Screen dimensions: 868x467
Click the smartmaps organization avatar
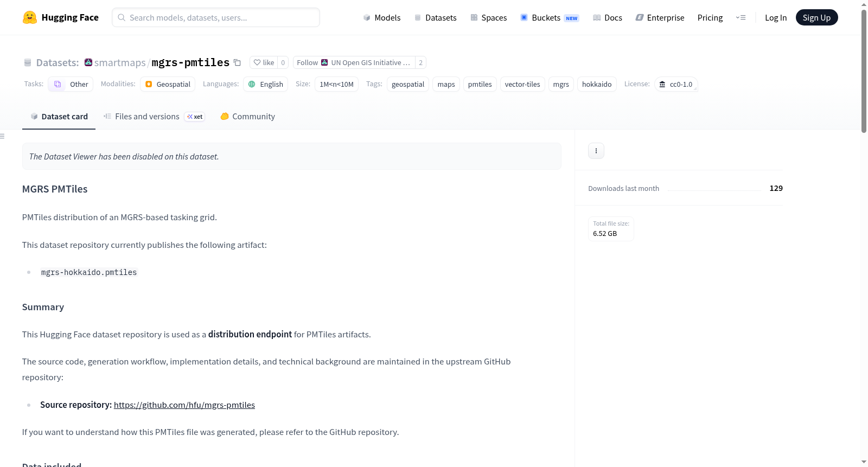(88, 62)
